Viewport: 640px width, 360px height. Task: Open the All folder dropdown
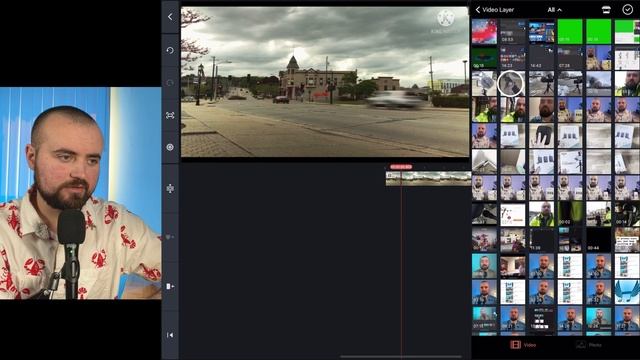pyautogui.click(x=554, y=10)
